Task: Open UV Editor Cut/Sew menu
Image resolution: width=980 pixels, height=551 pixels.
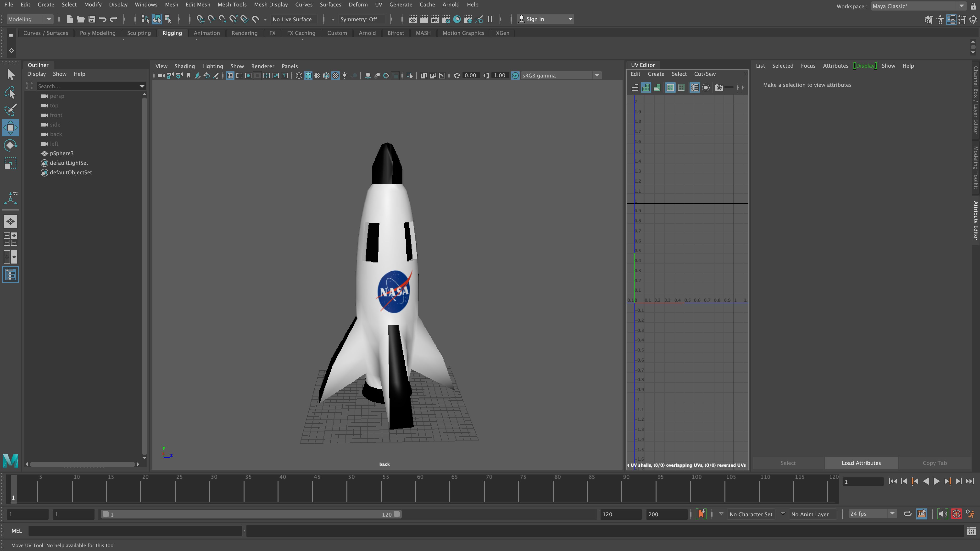Action: 705,74
